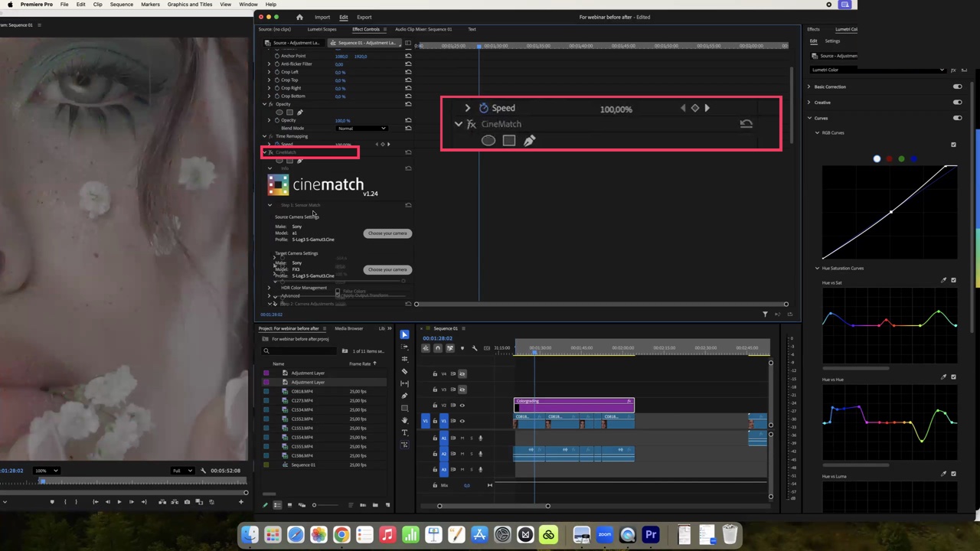Expand the Crop Left property
The width and height of the screenshot is (980, 551).
[269, 72]
